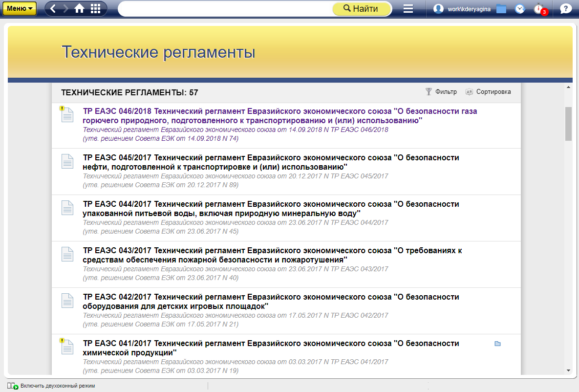579x392 pixels.
Task: Click the Фильтр funnel icon
Action: (429, 91)
